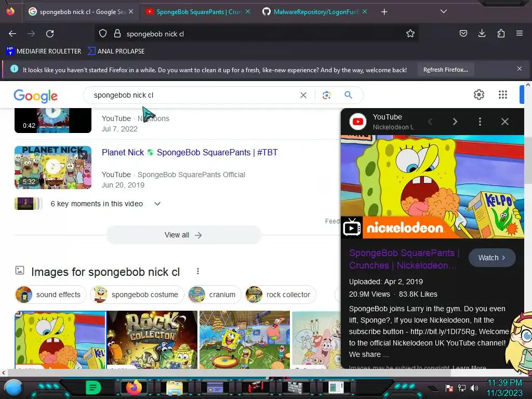Switch to the SpongeBob SquarePants YouTube tab

click(198, 12)
